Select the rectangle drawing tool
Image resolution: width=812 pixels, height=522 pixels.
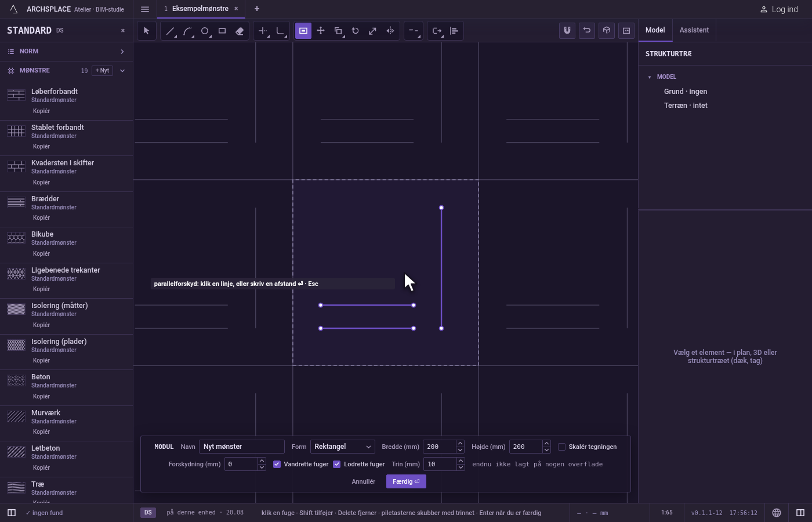(x=222, y=31)
